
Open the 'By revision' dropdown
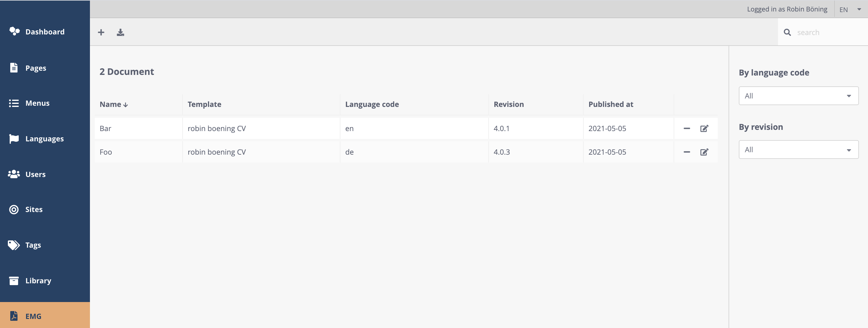[798, 149]
